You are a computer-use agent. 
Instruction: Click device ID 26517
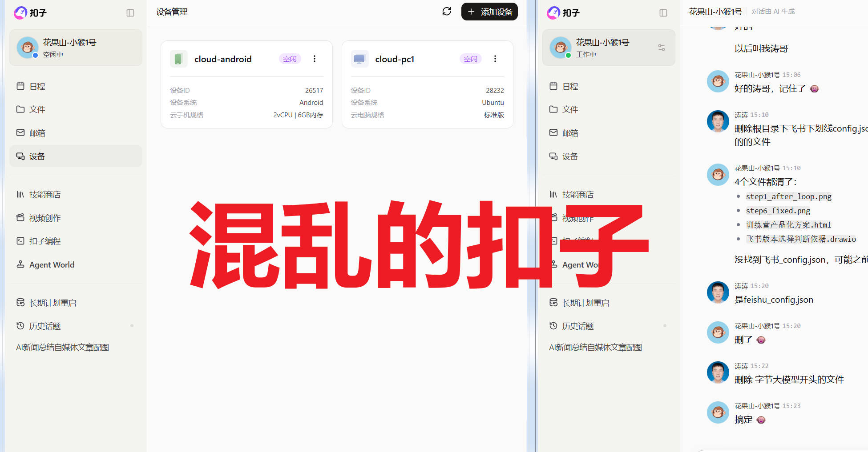[314, 90]
